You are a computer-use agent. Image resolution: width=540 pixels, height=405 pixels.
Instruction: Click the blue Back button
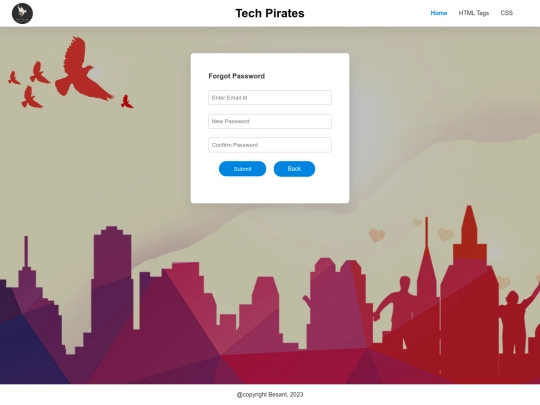pyautogui.click(x=294, y=169)
